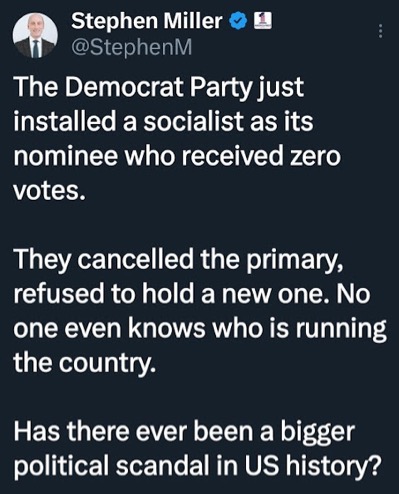Open Stephen Miller's profile picture
The image size is (399, 494).
point(35,35)
